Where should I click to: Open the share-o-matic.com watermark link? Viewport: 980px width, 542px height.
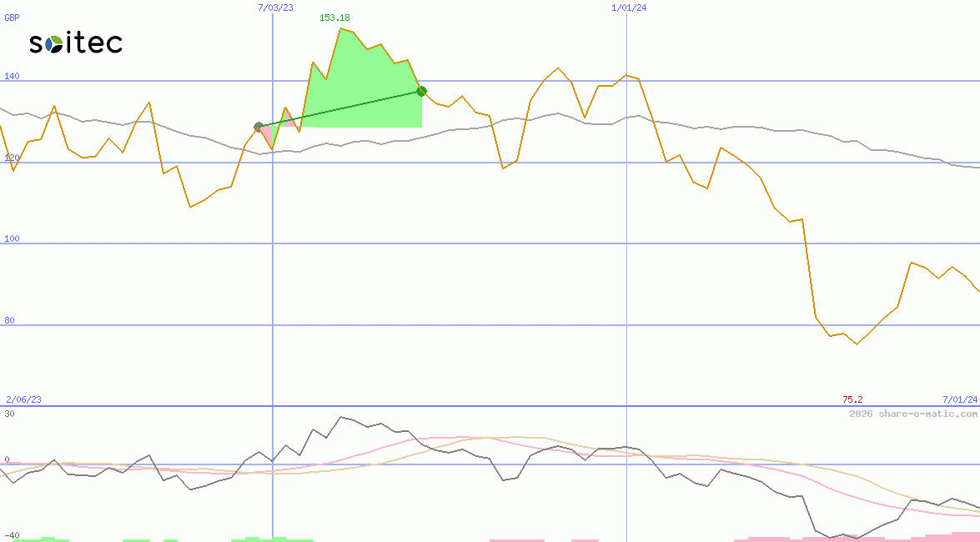pos(913,414)
